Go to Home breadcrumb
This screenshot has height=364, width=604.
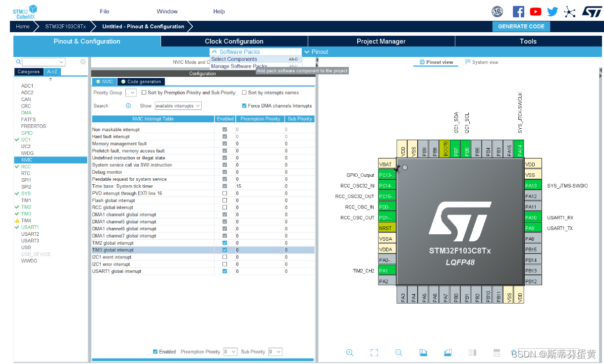tap(23, 26)
